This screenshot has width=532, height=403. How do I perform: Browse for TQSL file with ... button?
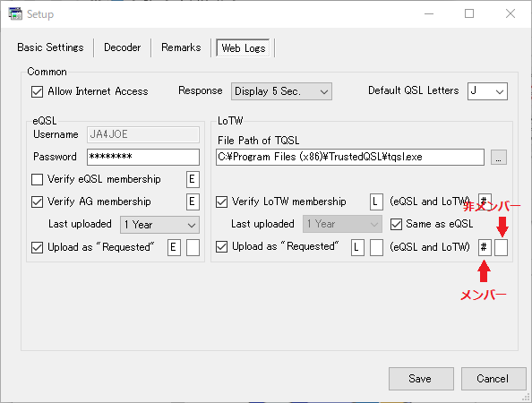coord(498,157)
